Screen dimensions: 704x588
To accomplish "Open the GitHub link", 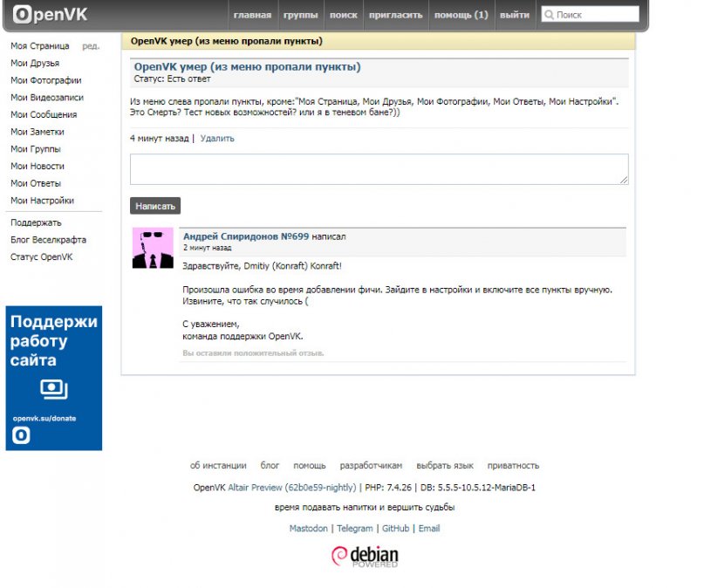I will click(x=395, y=529).
